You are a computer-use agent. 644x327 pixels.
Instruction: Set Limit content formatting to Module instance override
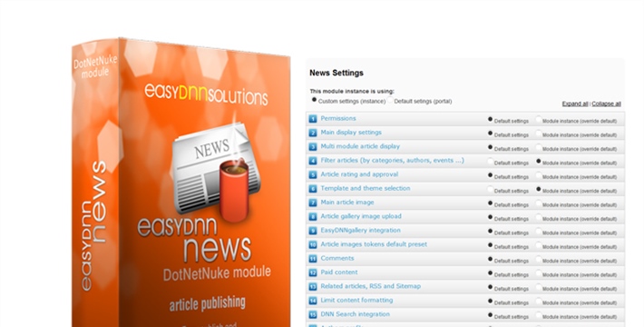tap(539, 301)
